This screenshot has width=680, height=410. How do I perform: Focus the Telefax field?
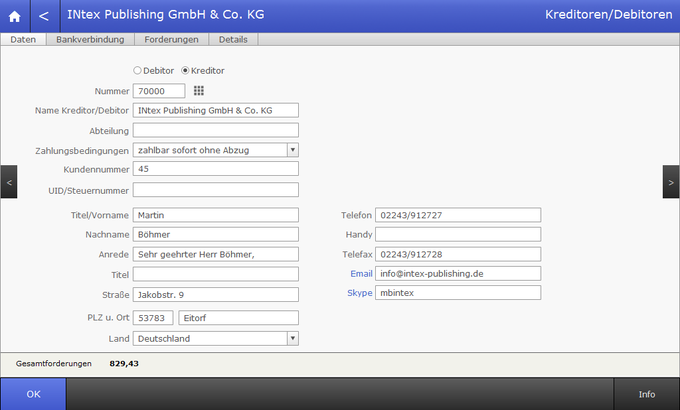458,254
